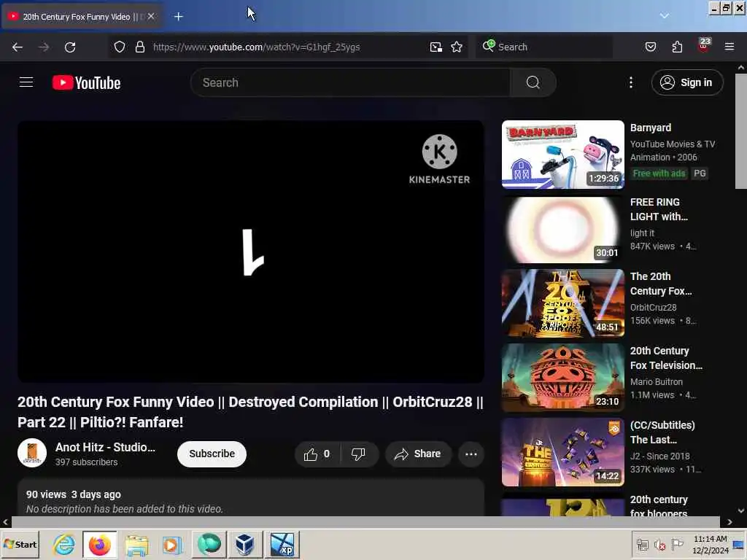Click the Firefox address bar URL
The width and height of the screenshot is (747, 560).
256,47
